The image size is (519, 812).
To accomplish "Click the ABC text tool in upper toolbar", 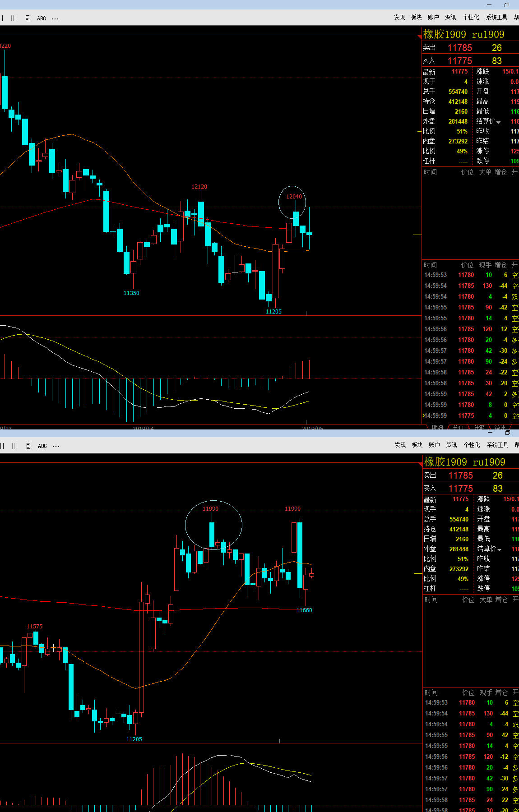I will 42,18.
